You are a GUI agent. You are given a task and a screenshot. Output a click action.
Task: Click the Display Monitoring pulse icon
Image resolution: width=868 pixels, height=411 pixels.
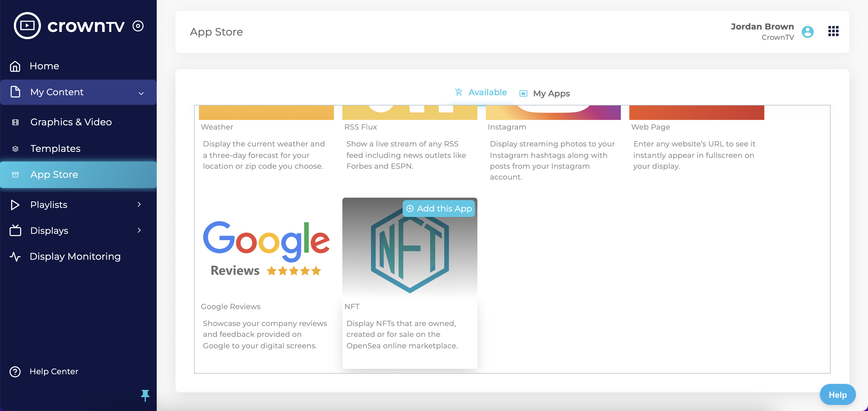[15, 256]
